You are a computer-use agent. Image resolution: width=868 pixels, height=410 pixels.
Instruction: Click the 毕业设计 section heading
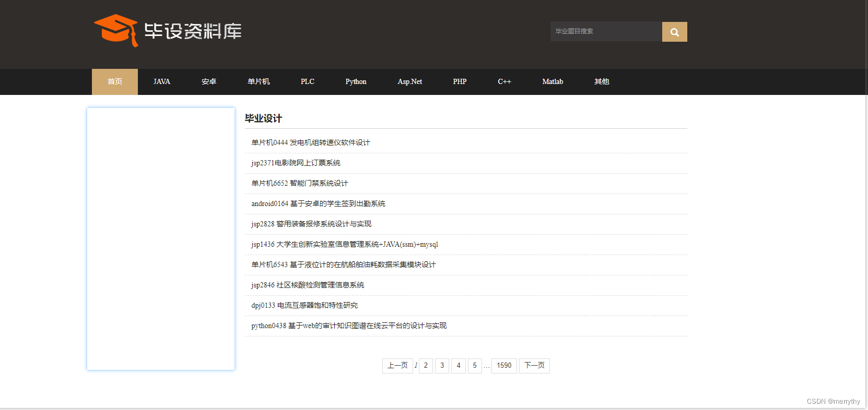pos(263,118)
